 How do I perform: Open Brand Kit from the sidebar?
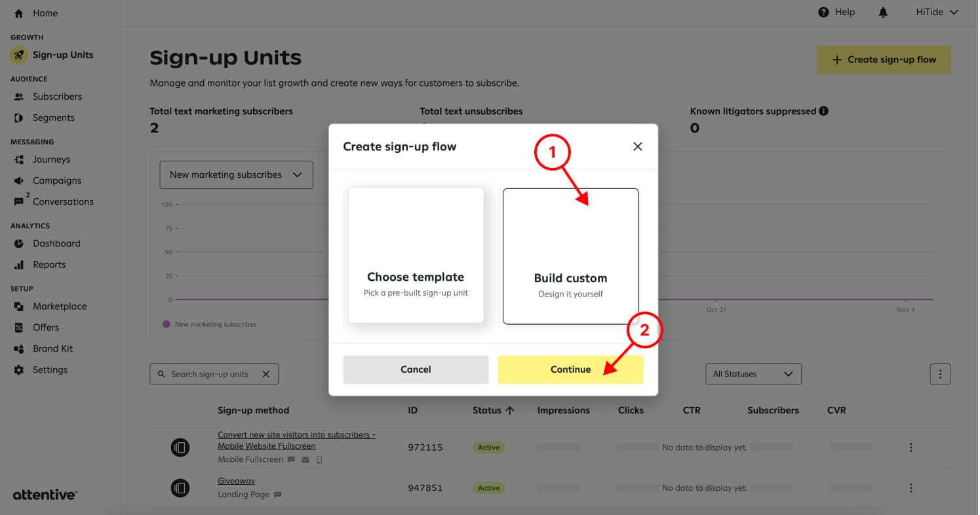point(52,348)
